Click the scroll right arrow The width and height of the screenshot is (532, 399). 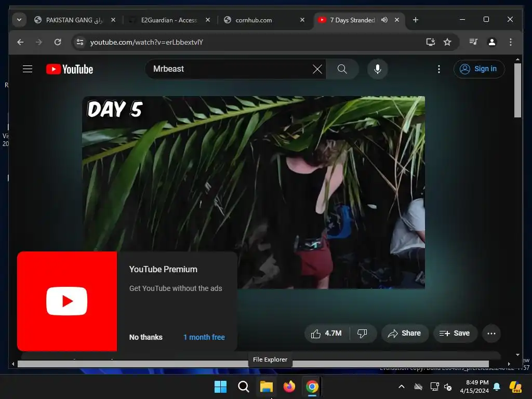pos(509,364)
